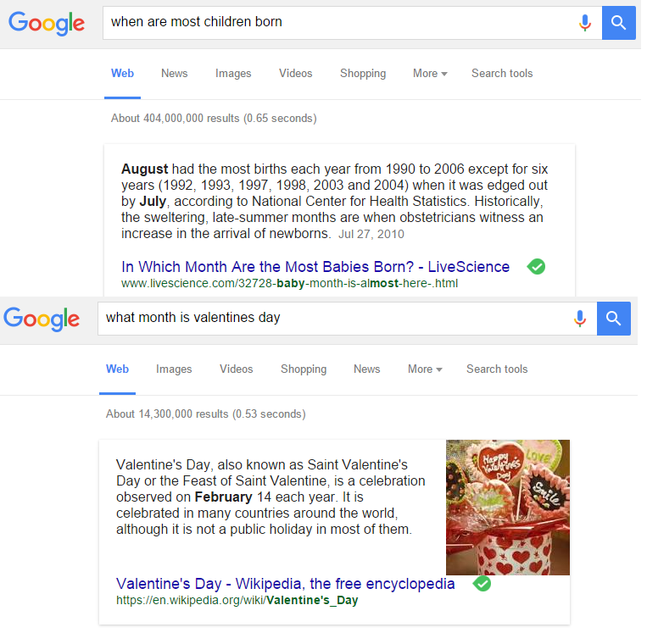Open the LiveScience babies born article link
Viewport: 647px width, 644px height.
[x=315, y=267]
